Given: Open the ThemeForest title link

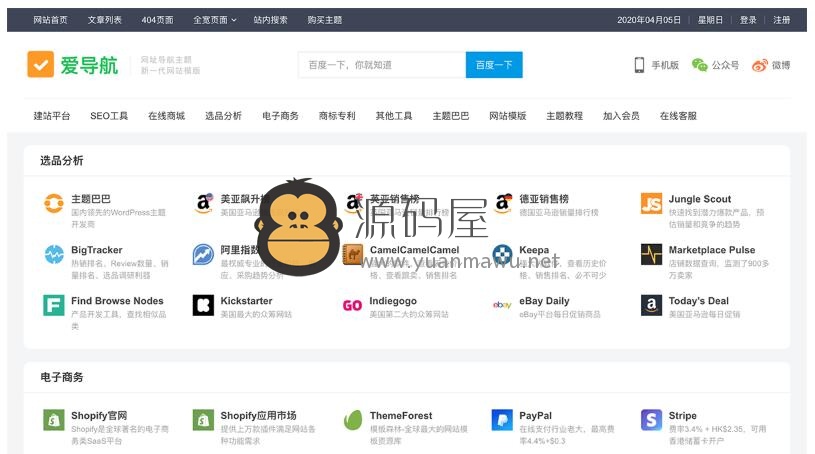Looking at the screenshot, I should (x=401, y=416).
